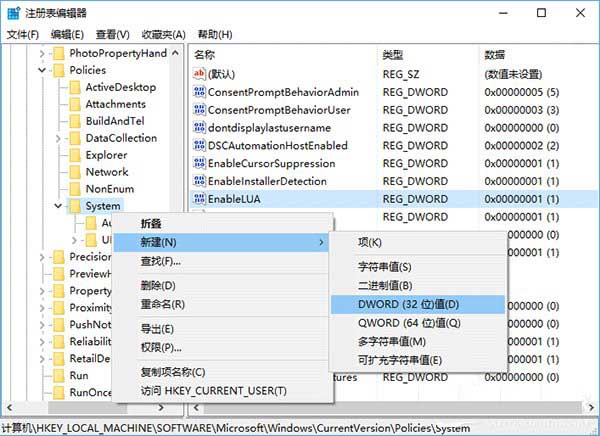Choose QWORD (64 位)值(Q) option
The height and width of the screenshot is (436, 600).
(409, 322)
